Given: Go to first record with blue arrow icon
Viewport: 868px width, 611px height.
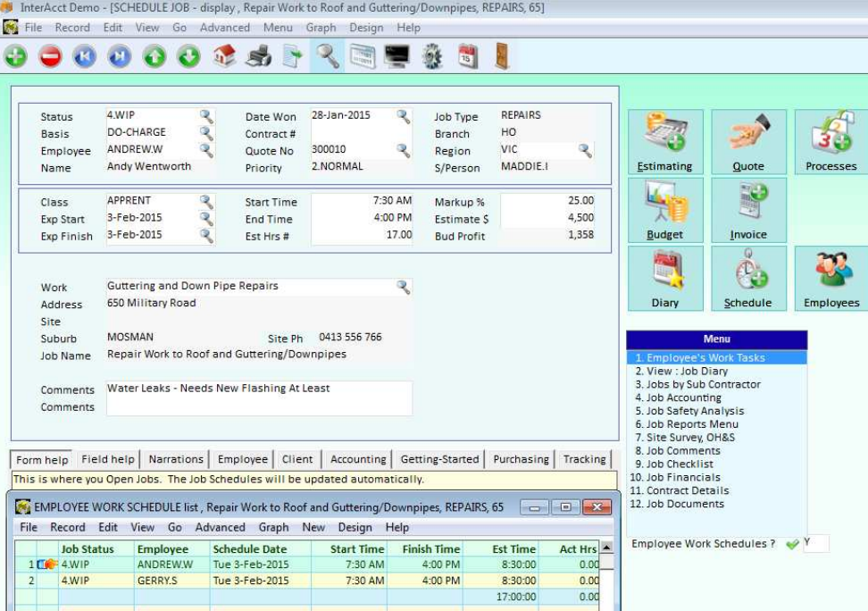Looking at the screenshot, I should pos(85,56).
